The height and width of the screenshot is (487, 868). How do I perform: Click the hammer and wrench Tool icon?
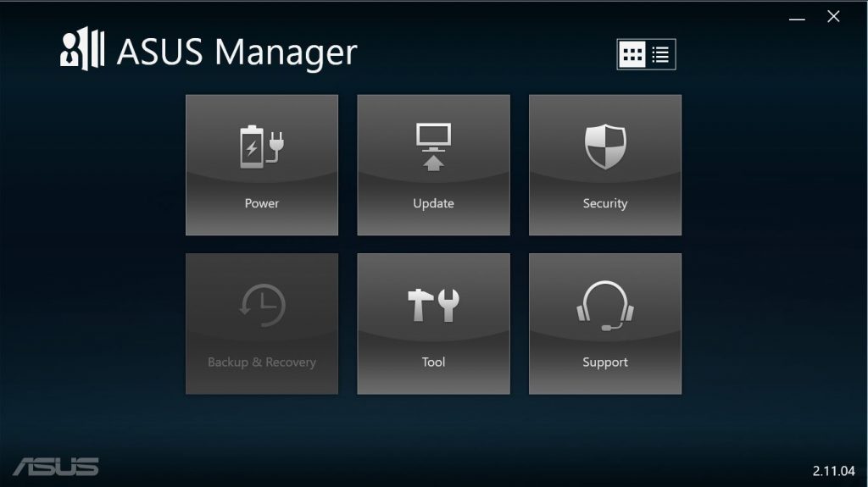tap(433, 306)
